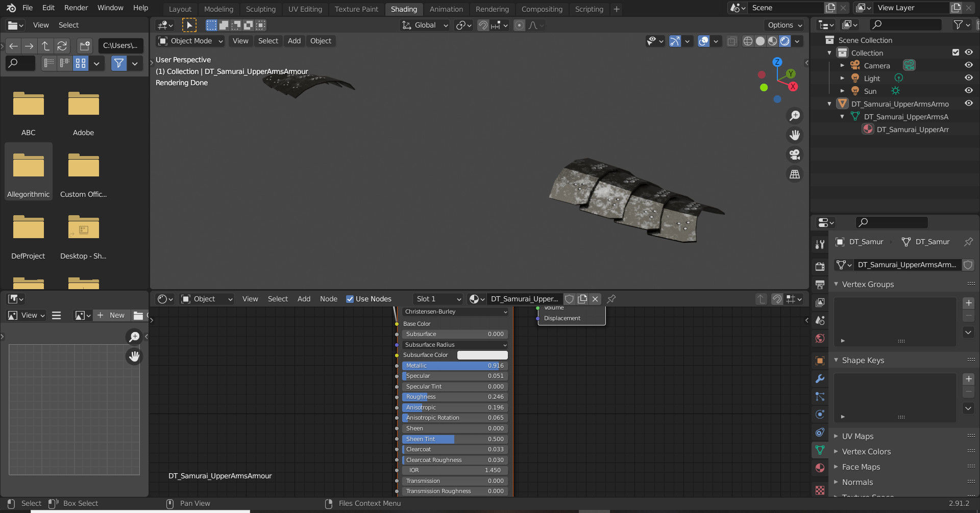Viewport: 980px width, 513px height.
Task: Toggle X-ray mode in viewport
Action: click(732, 41)
